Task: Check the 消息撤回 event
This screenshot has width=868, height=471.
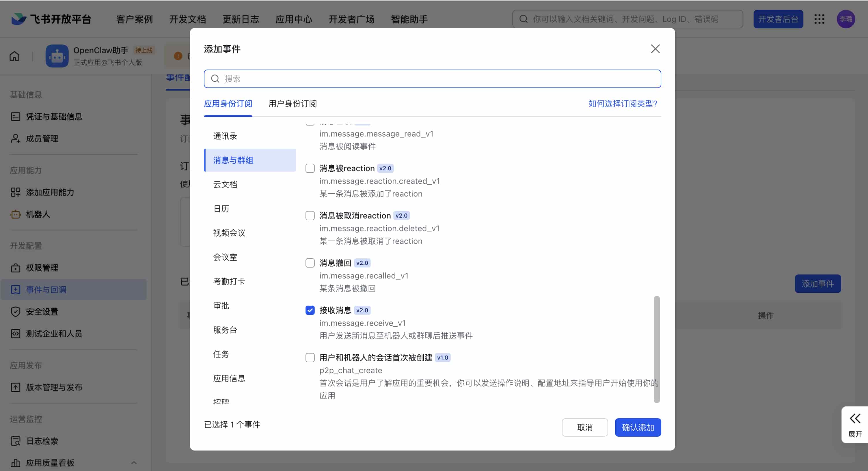Action: click(310, 263)
